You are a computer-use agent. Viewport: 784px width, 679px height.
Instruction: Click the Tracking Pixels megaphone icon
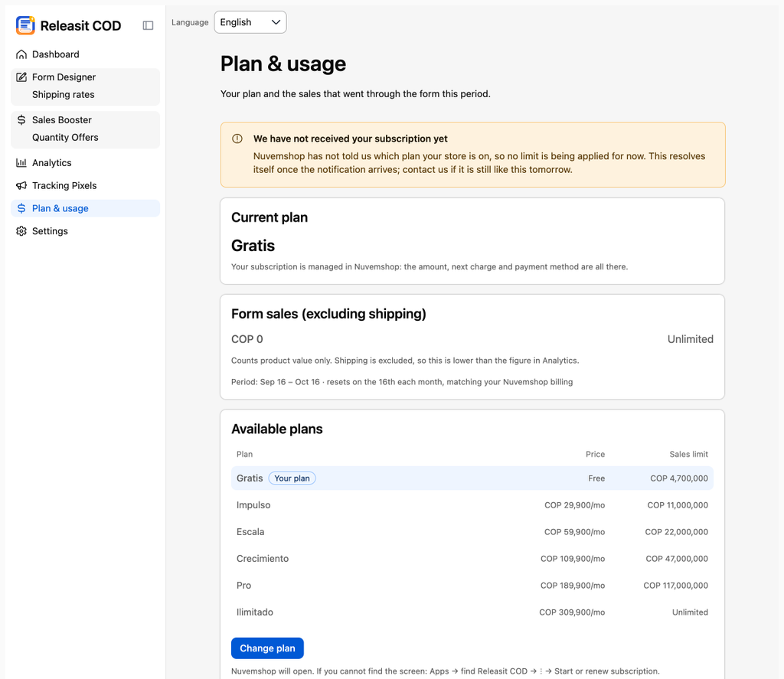21,185
